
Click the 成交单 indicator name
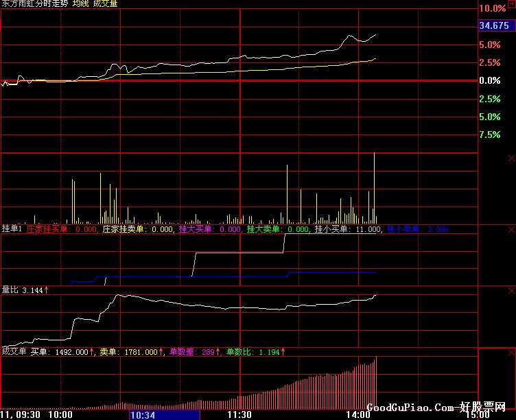pos(14,351)
